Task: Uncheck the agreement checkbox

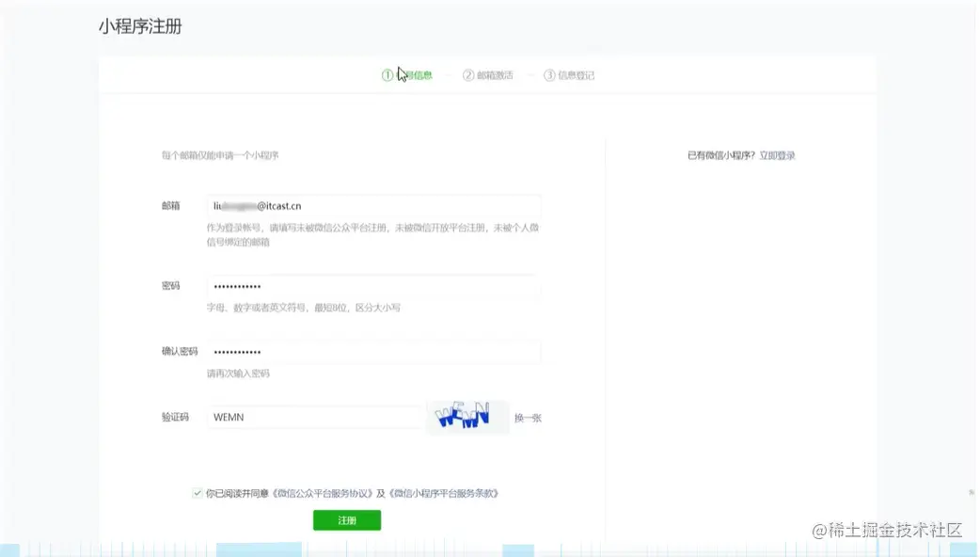Action: click(198, 493)
